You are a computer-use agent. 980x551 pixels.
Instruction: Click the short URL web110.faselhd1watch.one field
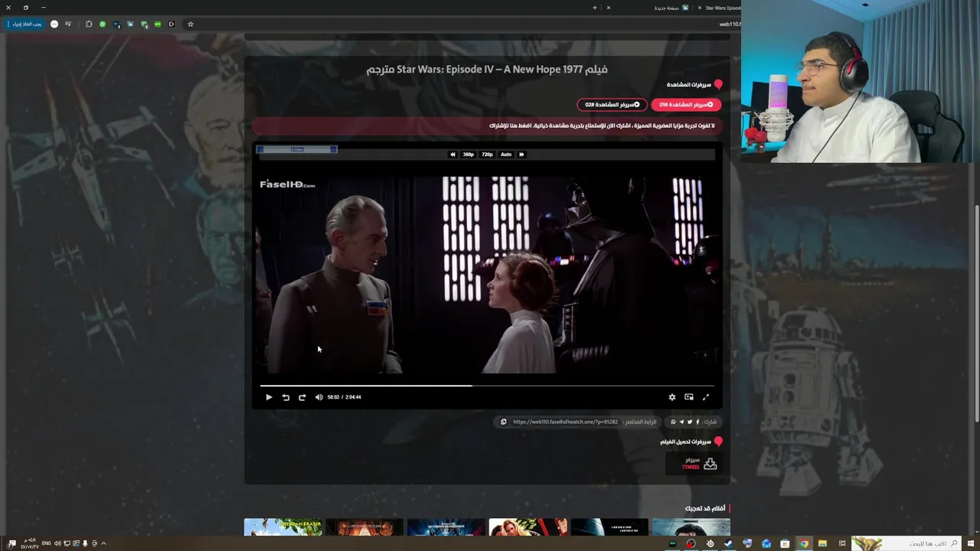565,422
